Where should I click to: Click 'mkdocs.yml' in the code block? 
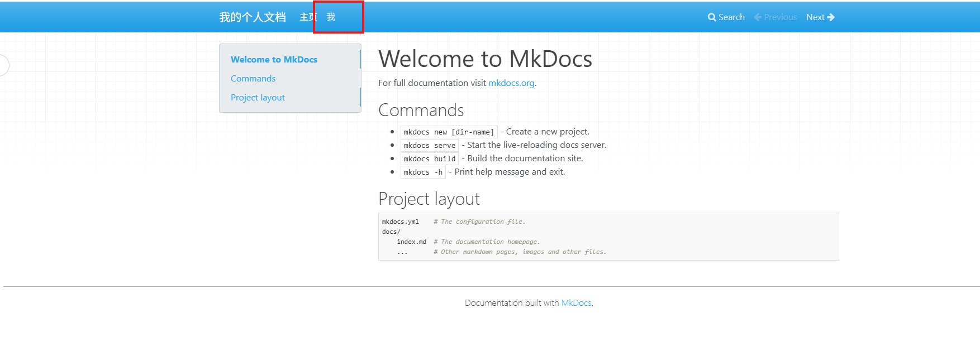(x=401, y=222)
